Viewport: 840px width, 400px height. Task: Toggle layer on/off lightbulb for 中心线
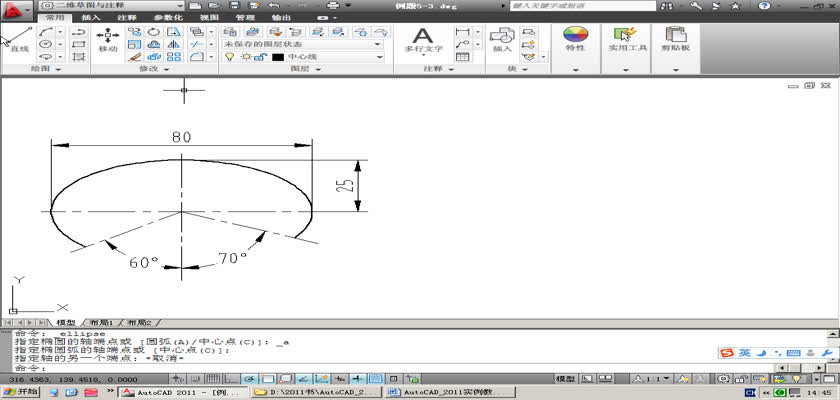click(229, 57)
